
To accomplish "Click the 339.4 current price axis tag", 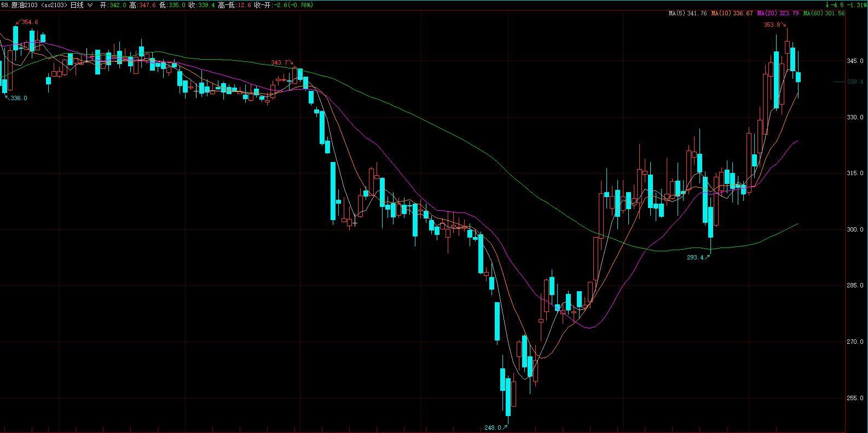I will [854, 82].
